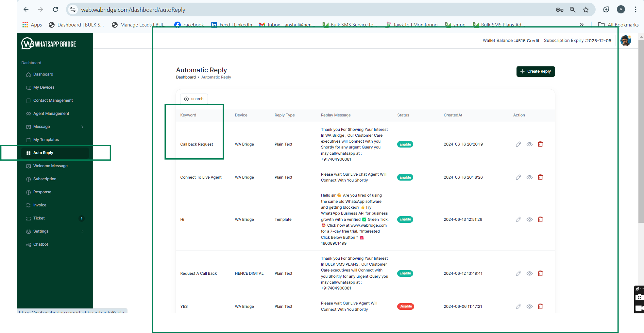
Task: Open My Templates page
Action: coord(46,140)
